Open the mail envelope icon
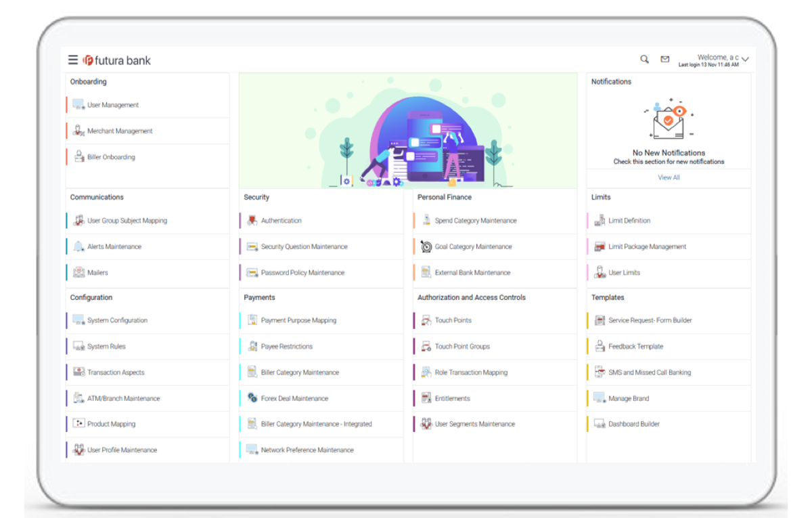 [665, 60]
